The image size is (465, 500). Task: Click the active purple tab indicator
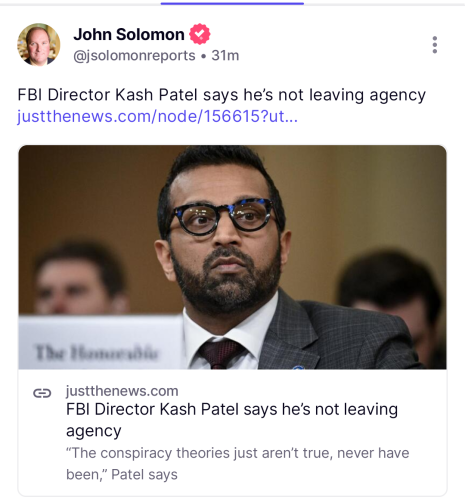pos(232,4)
